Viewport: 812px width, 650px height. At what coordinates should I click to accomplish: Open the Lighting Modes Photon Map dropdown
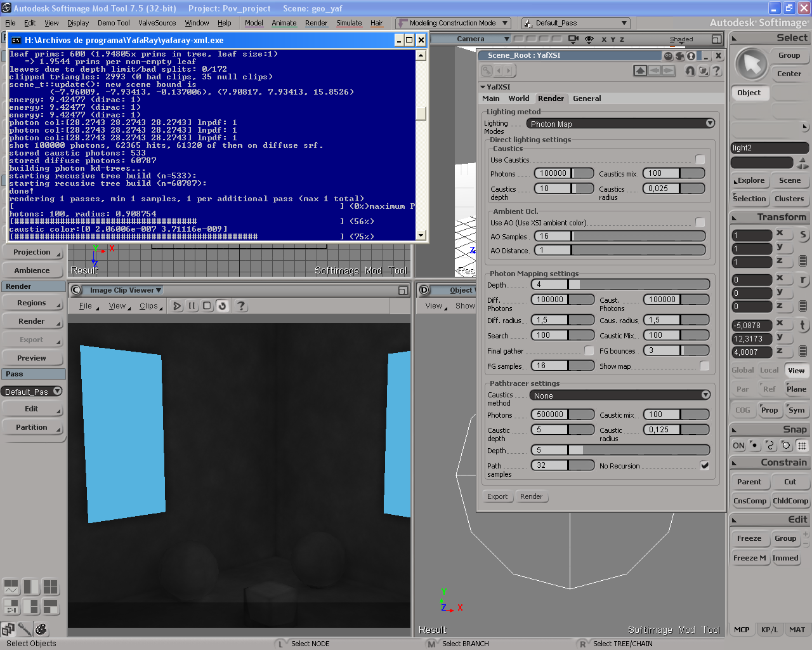(621, 124)
